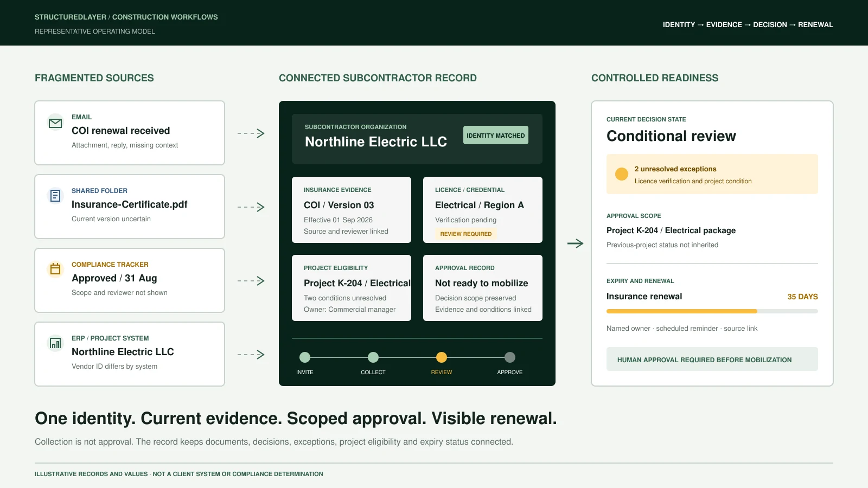Click the REVIEW REQUIRED badge
This screenshot has width=868, height=488.
coord(466,234)
